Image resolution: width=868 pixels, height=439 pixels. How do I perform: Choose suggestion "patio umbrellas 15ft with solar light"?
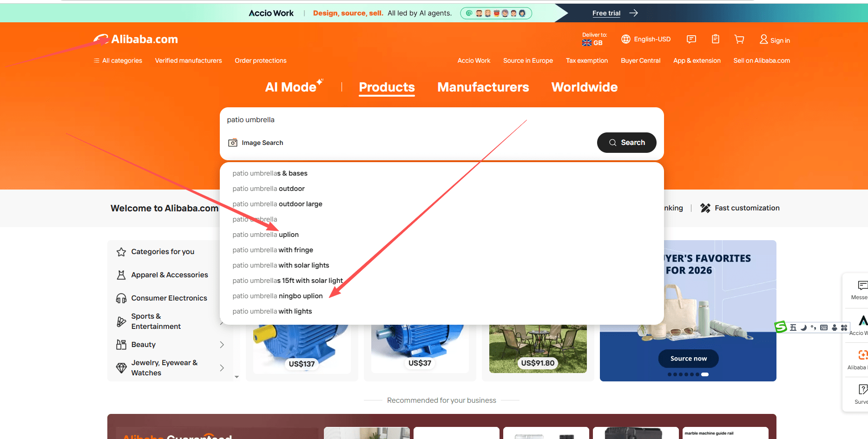(x=441, y=281)
